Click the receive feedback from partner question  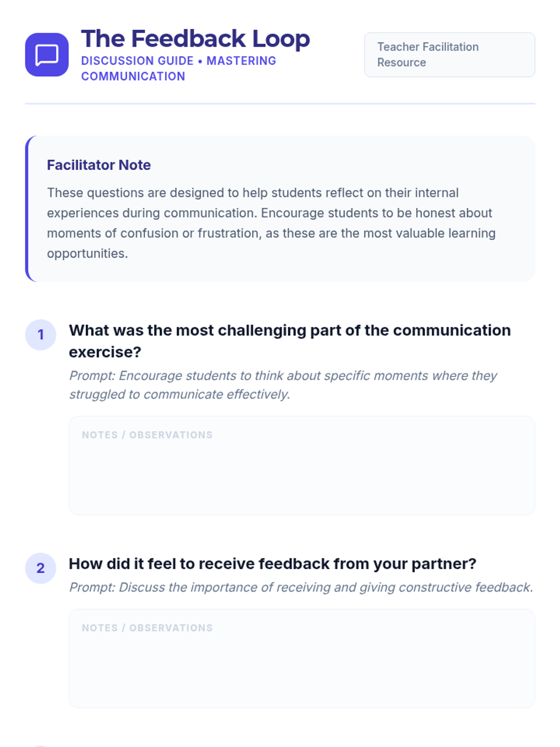[x=273, y=564]
